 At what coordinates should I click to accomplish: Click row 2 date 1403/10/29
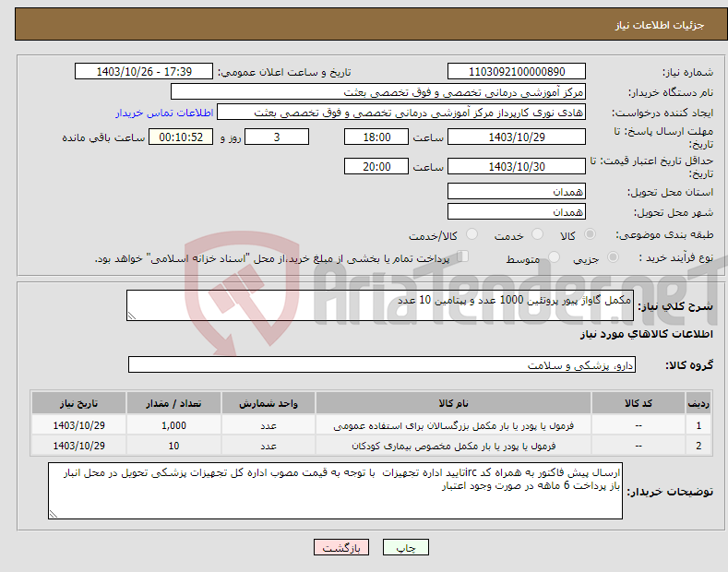tap(79, 446)
